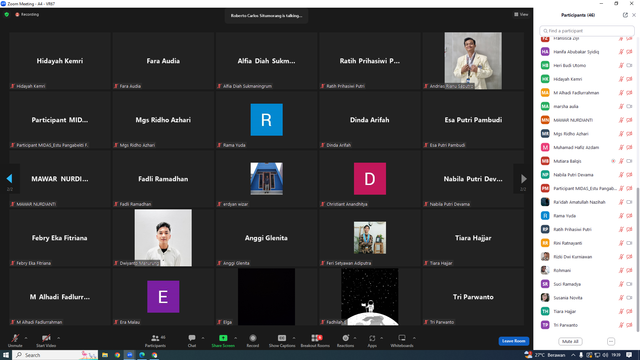Click the green Share Screen button
This screenshot has width=640, height=360.
tap(223, 340)
